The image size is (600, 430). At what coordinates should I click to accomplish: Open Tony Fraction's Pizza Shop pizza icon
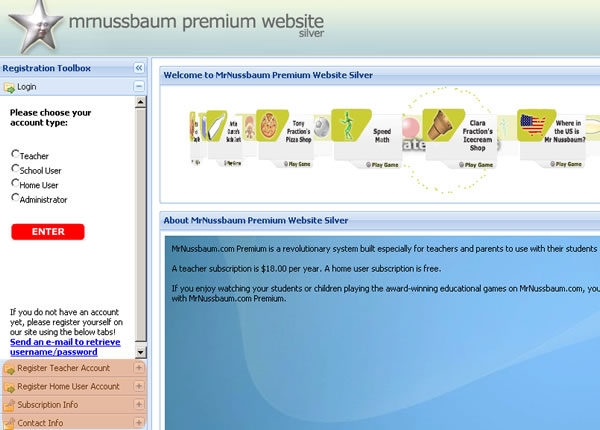tap(268, 126)
